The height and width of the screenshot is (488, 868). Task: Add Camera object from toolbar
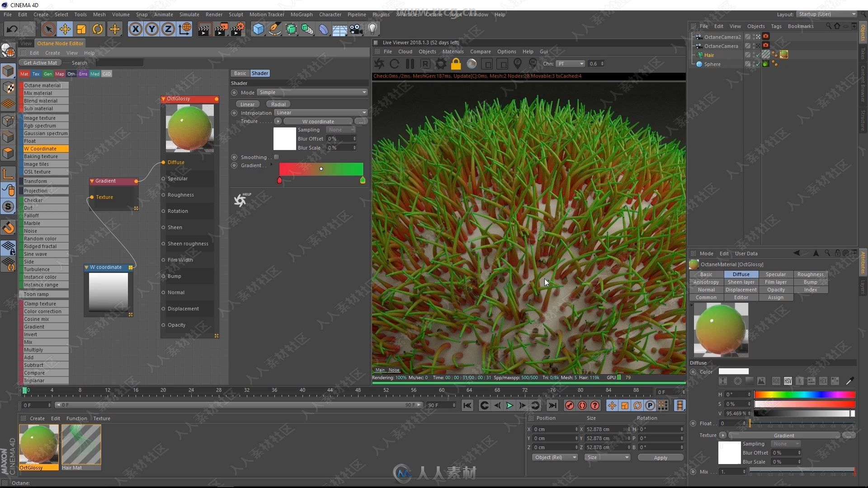356,29
